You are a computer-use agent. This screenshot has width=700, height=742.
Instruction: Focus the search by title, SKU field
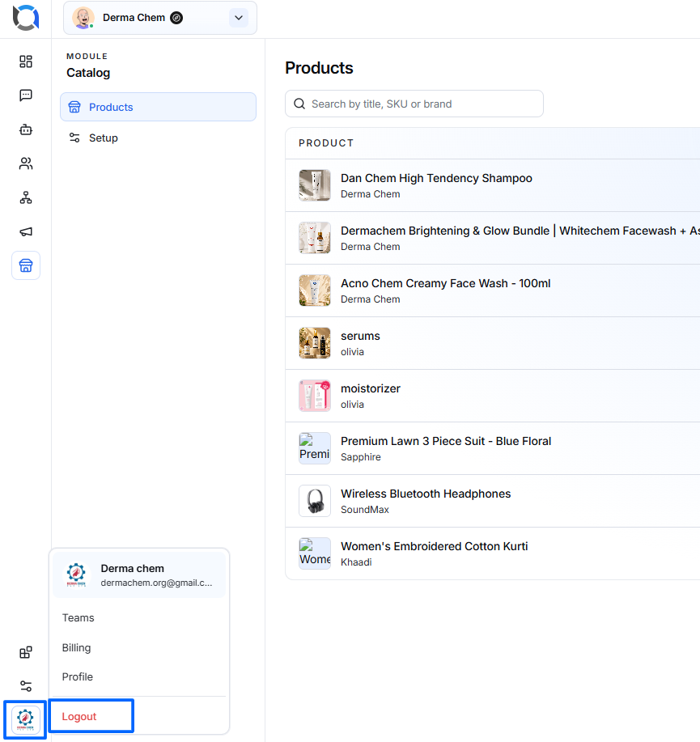[x=414, y=104]
